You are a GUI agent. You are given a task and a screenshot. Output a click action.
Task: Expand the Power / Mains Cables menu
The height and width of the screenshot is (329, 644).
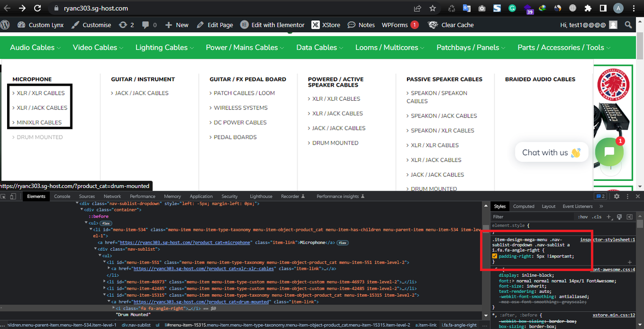click(245, 47)
